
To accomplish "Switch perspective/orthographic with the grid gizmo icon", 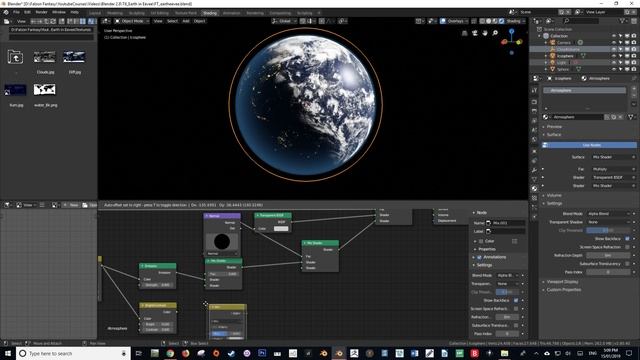I will tap(464, 33).
